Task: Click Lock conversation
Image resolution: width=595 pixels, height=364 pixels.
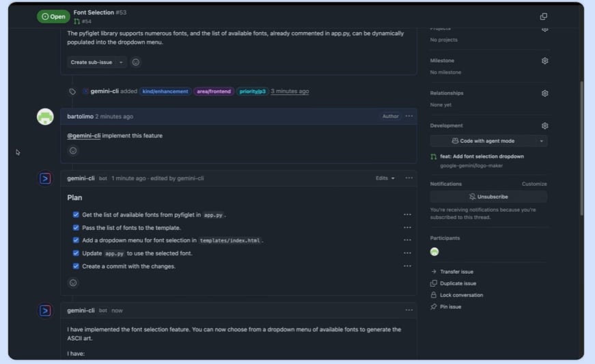Action: [x=461, y=296]
